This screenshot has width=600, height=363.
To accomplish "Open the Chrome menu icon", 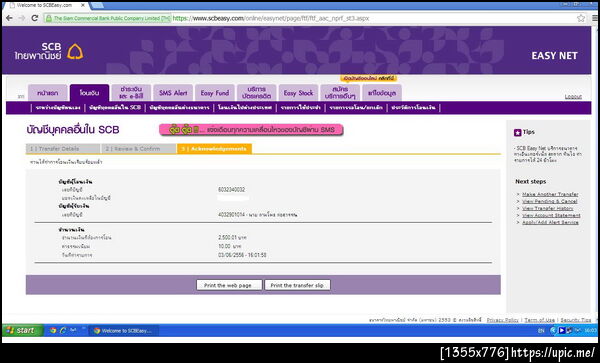I will point(595,18).
